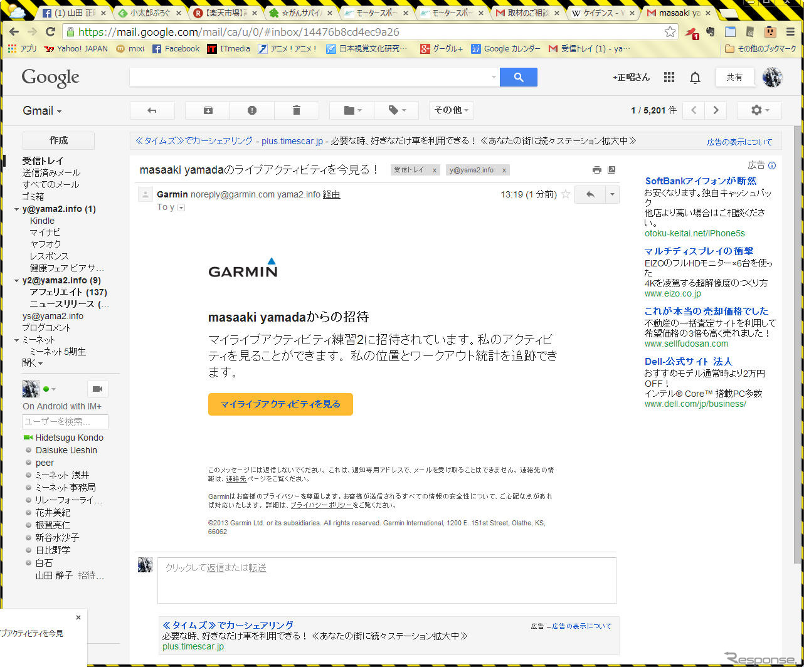Open the Google apps grid icon

pos(669,77)
